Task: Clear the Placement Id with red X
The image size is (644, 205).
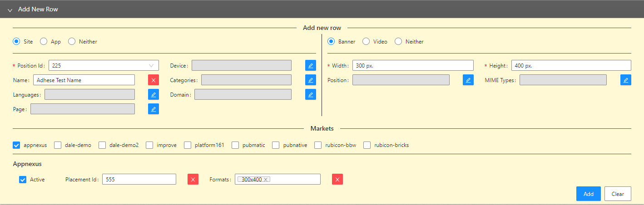Action: [193, 179]
